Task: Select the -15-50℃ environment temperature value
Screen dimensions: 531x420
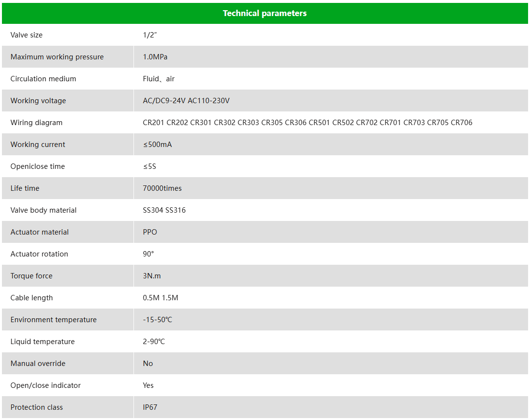Action: (x=157, y=320)
